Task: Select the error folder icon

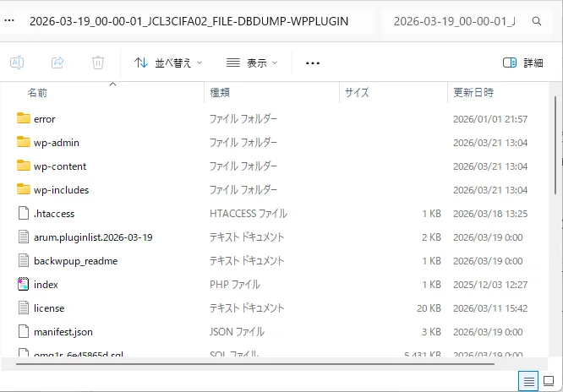Action: click(x=24, y=118)
